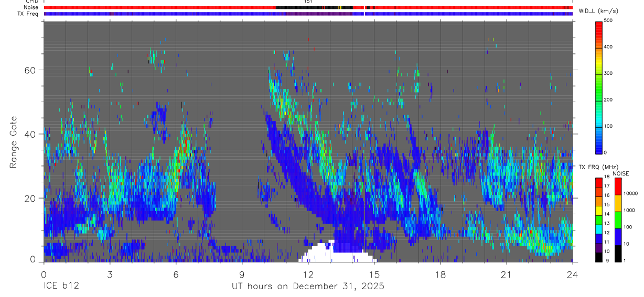Screen dimensions: 644x297
Task: Click the "TX Freq" row label at top left
Action: tap(29, 14)
